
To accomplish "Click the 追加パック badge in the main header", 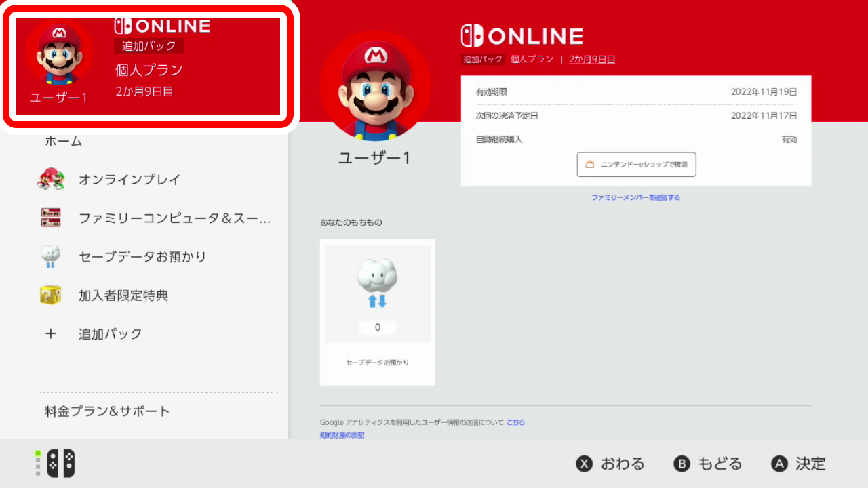I will [x=483, y=59].
